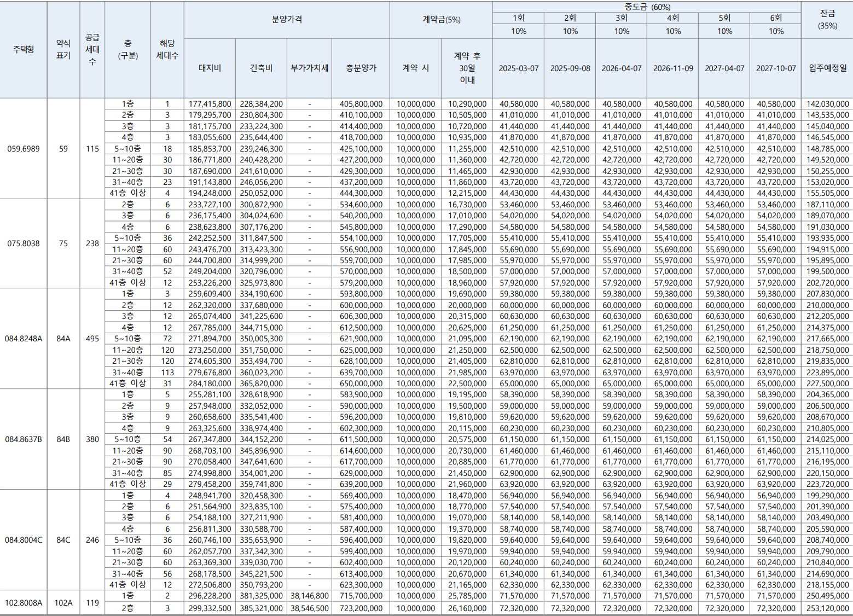
Task: Click the 주택형 column header
Action: (24, 49)
